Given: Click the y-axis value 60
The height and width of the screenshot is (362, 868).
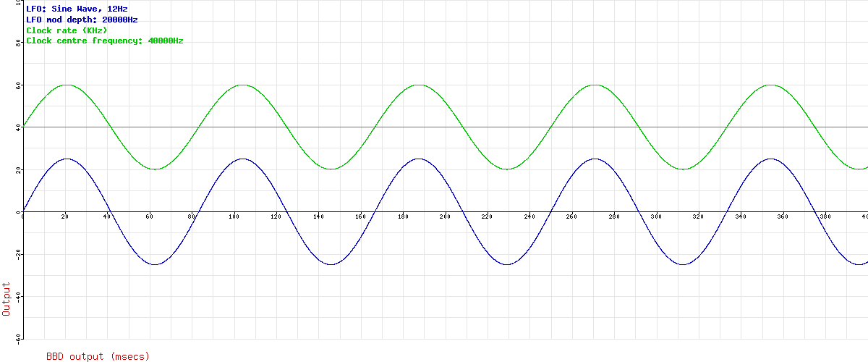Looking at the screenshot, I should click(19, 85).
